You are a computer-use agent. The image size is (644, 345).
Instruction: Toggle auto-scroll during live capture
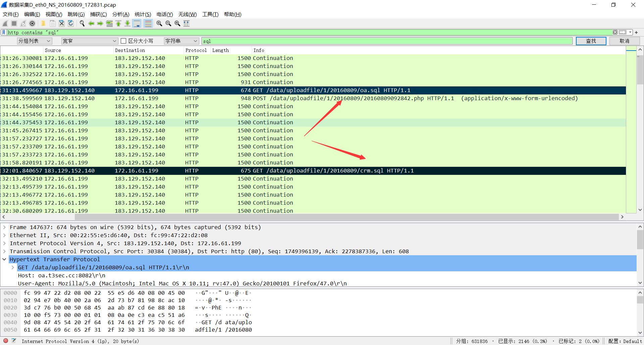pos(137,23)
